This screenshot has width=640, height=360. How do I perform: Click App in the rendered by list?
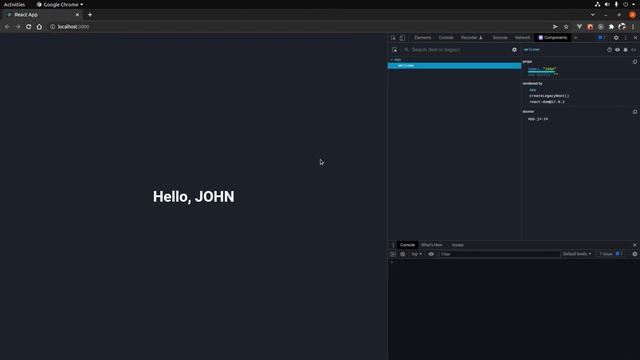click(x=532, y=90)
